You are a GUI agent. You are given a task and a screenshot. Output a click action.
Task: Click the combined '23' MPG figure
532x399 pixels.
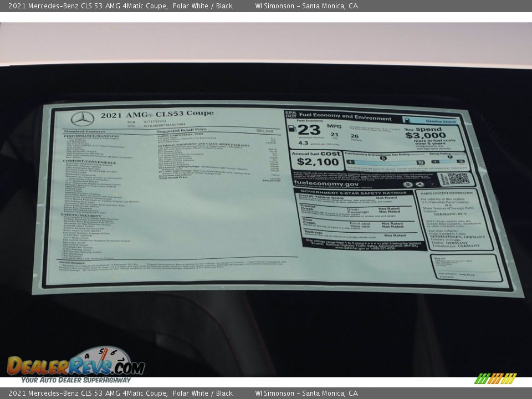click(309, 130)
